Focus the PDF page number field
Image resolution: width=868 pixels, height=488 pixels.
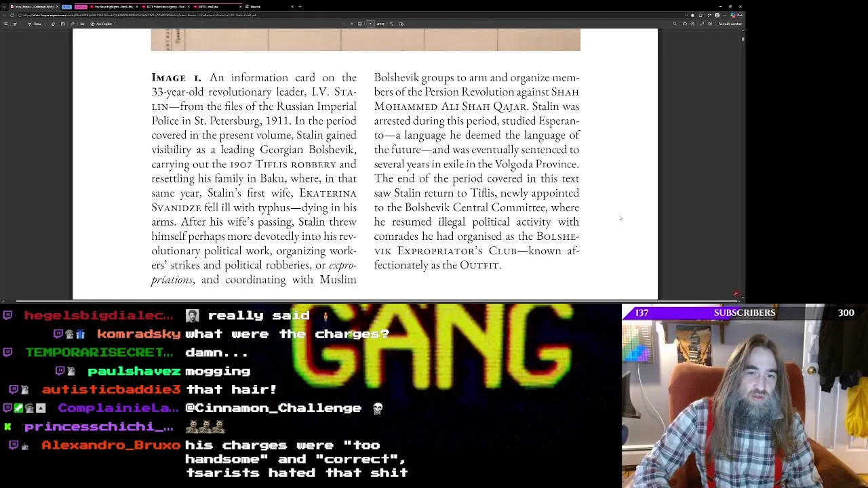tap(370, 24)
